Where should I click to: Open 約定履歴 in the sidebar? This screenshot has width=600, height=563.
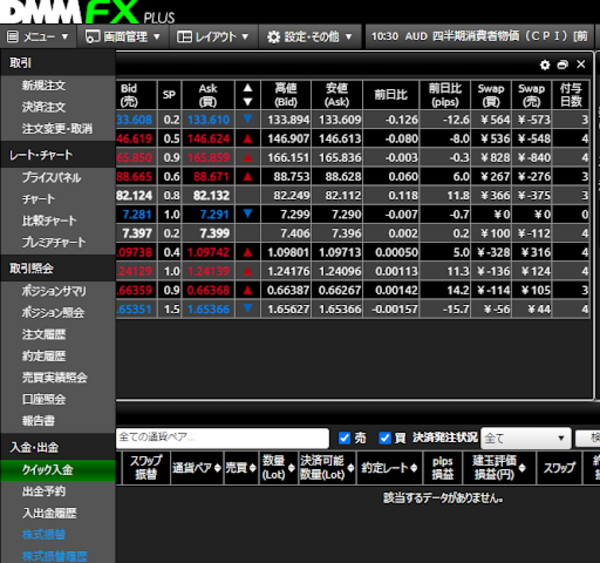(44, 356)
